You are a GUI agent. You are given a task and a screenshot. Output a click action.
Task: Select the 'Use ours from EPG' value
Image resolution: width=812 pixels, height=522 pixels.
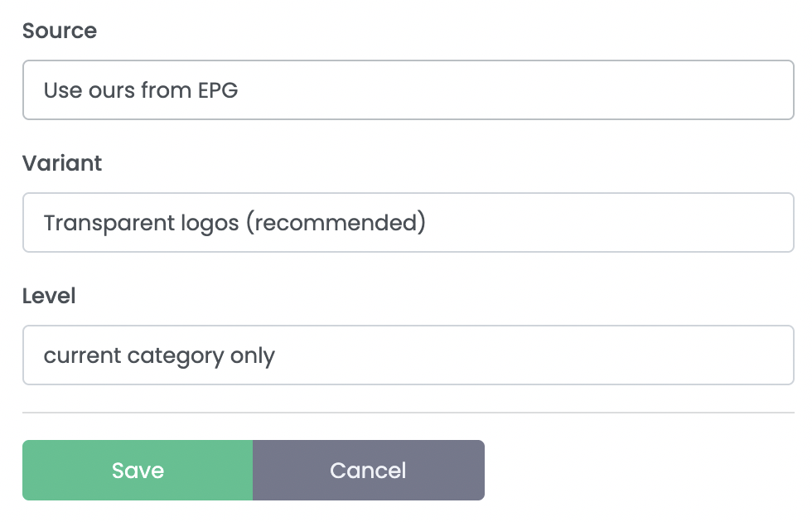point(141,89)
